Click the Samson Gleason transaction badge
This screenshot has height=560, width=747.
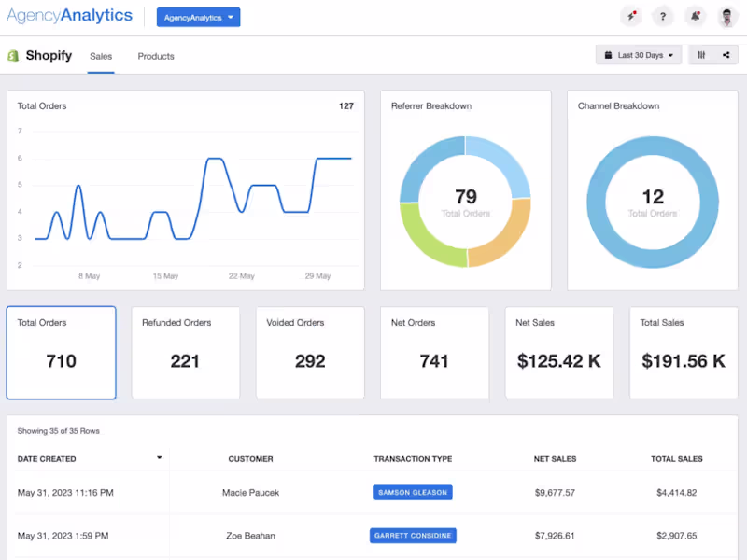click(x=413, y=493)
